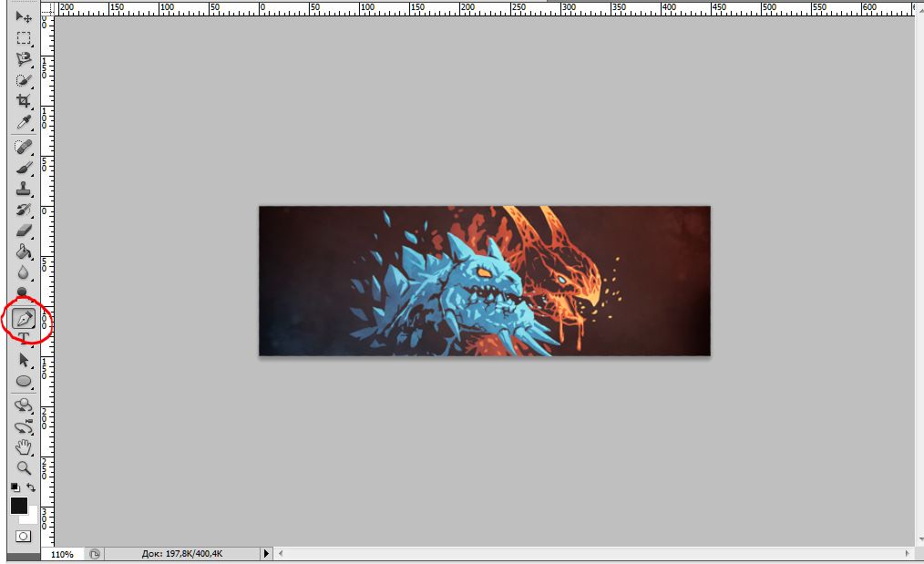
Task: Select the Polygonal Lasso tool
Action: click(24, 59)
